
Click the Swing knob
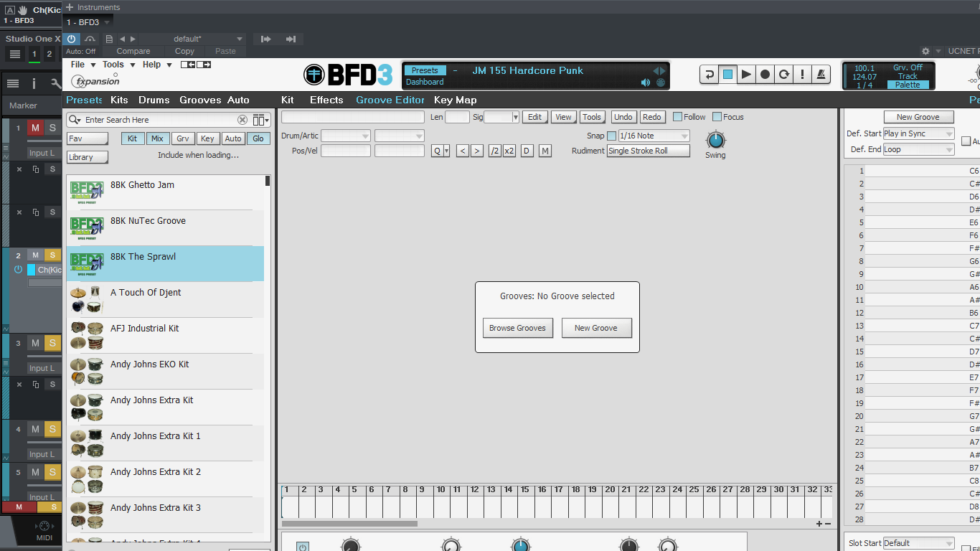pyautogui.click(x=715, y=140)
